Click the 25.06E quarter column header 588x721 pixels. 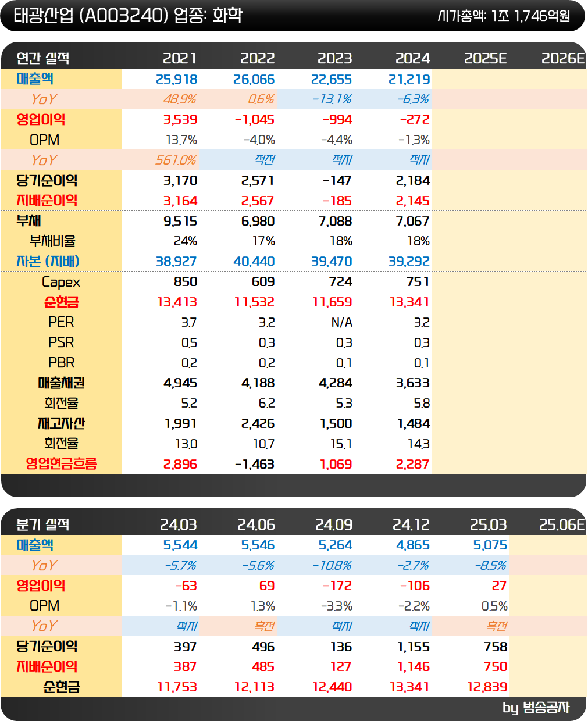562,524
